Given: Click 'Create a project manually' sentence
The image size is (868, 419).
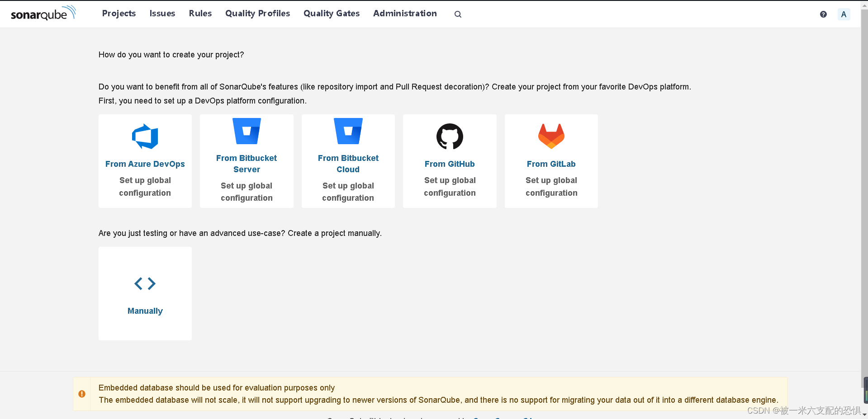Looking at the screenshot, I should 335,233.
